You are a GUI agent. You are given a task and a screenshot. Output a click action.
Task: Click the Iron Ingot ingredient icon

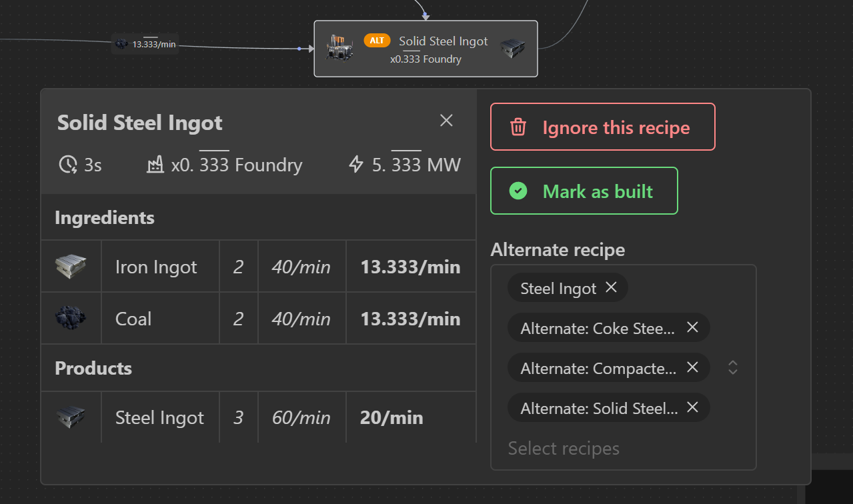click(x=71, y=267)
